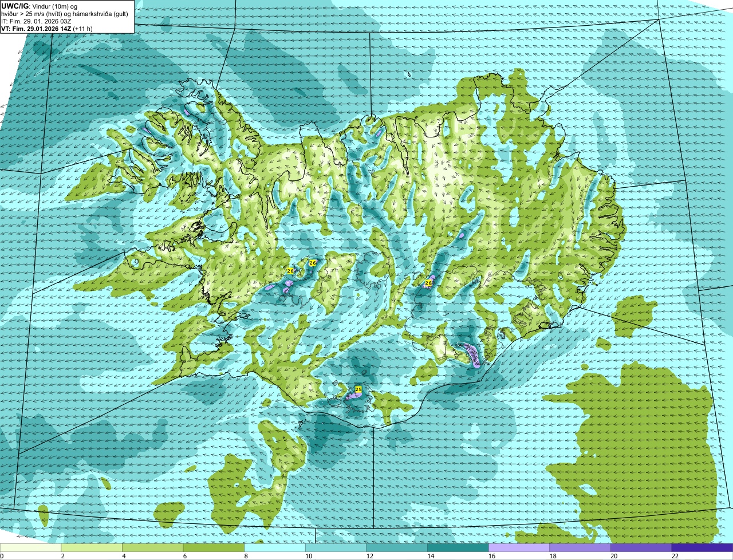Click the "6" value on the wind scale
The width and height of the screenshot is (733, 560).
coord(184,556)
